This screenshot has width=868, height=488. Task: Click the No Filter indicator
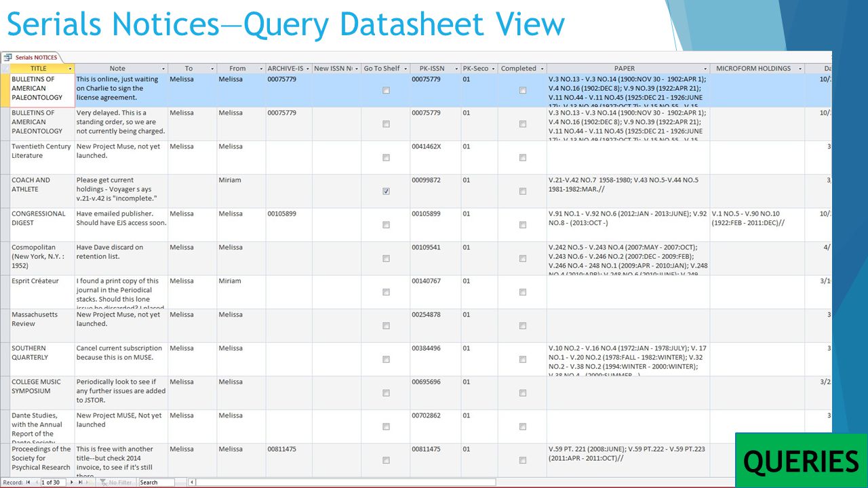coord(115,483)
